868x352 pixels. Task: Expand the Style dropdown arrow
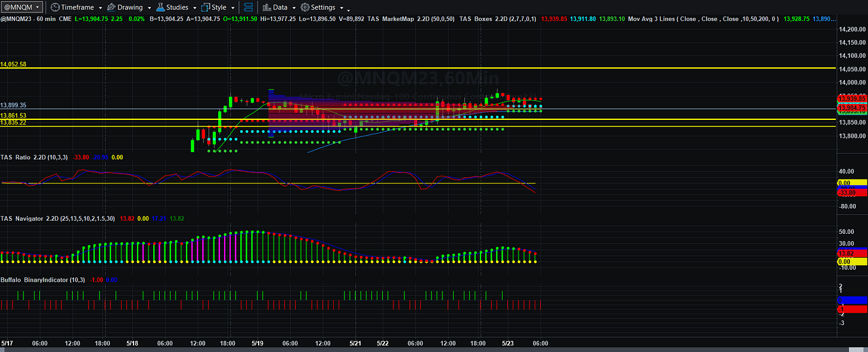pyautogui.click(x=232, y=8)
